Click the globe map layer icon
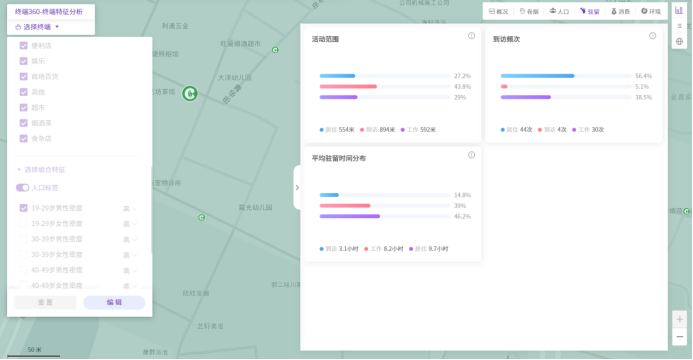This screenshot has height=360, width=693. tap(679, 42)
